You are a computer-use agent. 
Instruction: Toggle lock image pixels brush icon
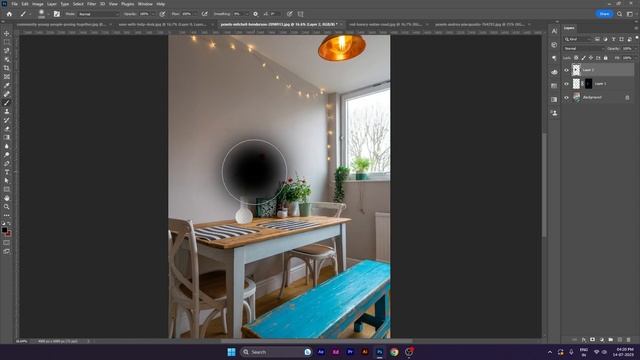click(583, 58)
